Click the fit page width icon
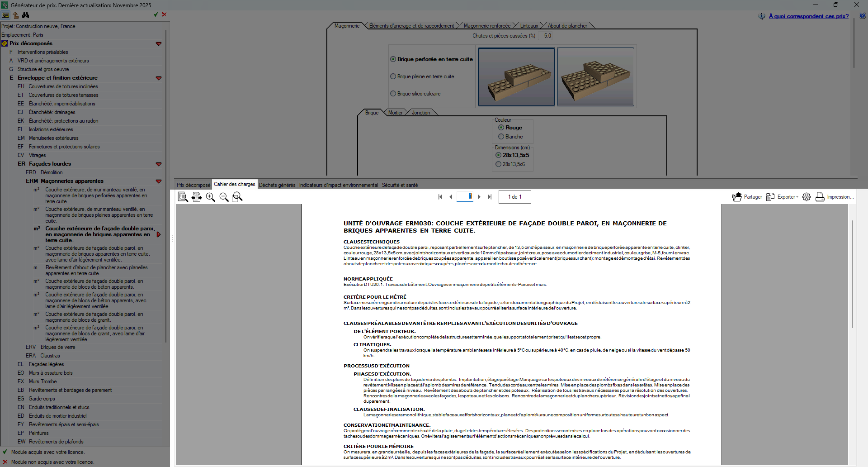 [x=197, y=197]
